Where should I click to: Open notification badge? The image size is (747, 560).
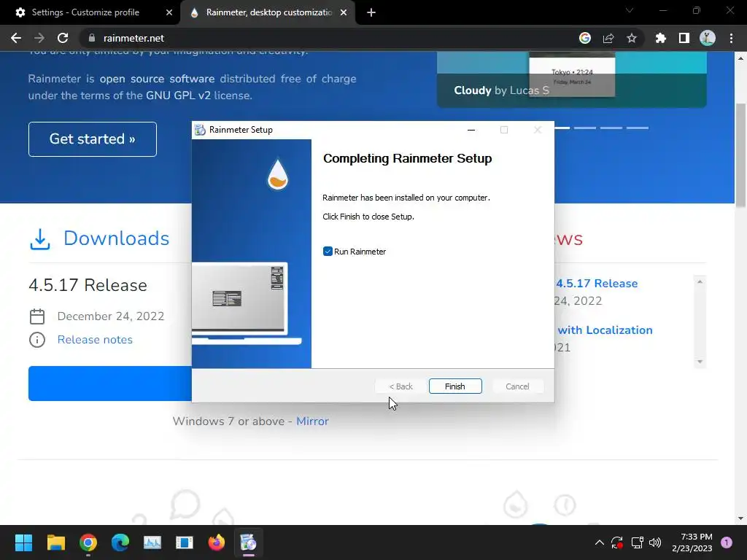727,542
